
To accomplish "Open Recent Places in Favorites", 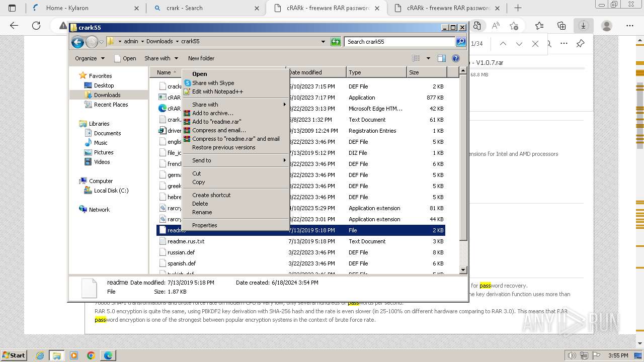I will pyautogui.click(x=111, y=105).
